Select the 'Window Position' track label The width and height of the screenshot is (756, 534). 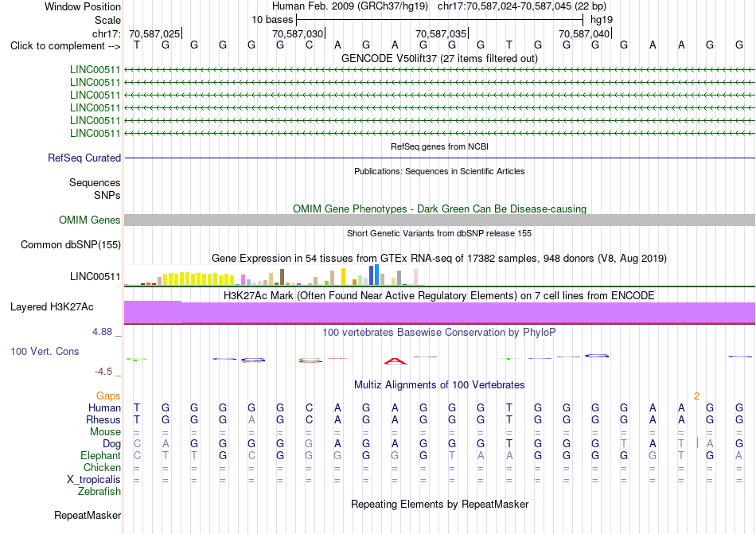[x=83, y=6]
